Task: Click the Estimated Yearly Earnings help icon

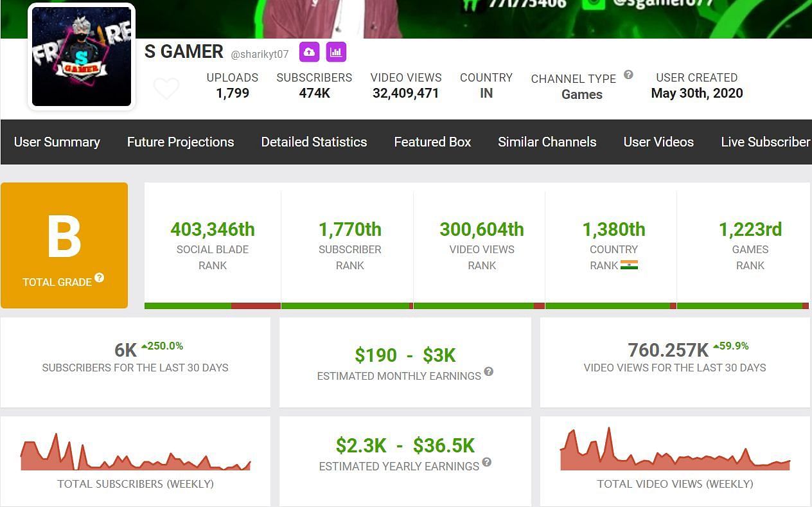Action: pos(487,462)
